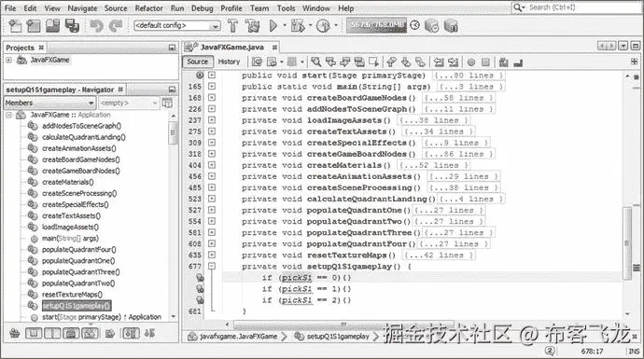Switch to Source view button
The image size is (644, 359).
(x=198, y=62)
